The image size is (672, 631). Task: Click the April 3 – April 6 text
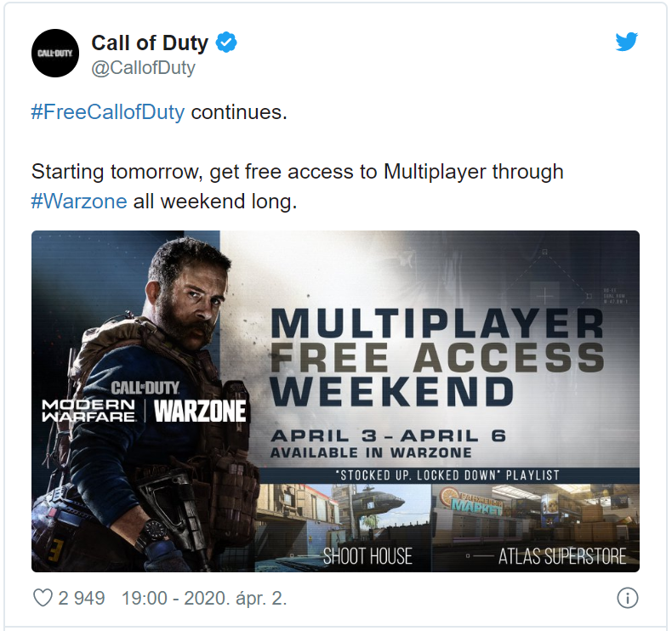[x=388, y=435]
